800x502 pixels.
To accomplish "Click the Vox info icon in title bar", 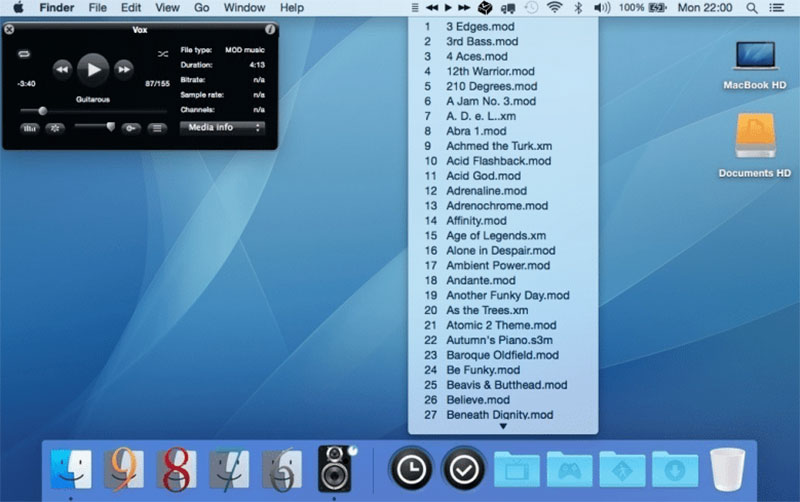I will pyautogui.click(x=270, y=30).
